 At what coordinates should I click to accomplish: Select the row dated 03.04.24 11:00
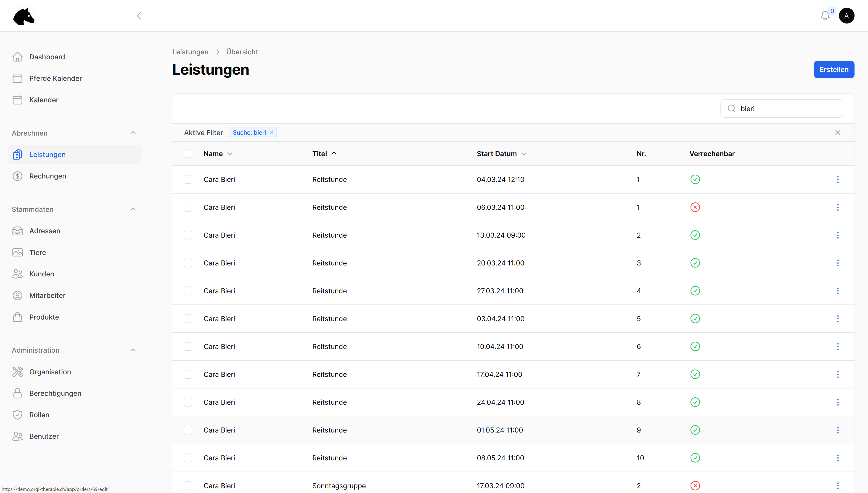pyautogui.click(x=188, y=319)
